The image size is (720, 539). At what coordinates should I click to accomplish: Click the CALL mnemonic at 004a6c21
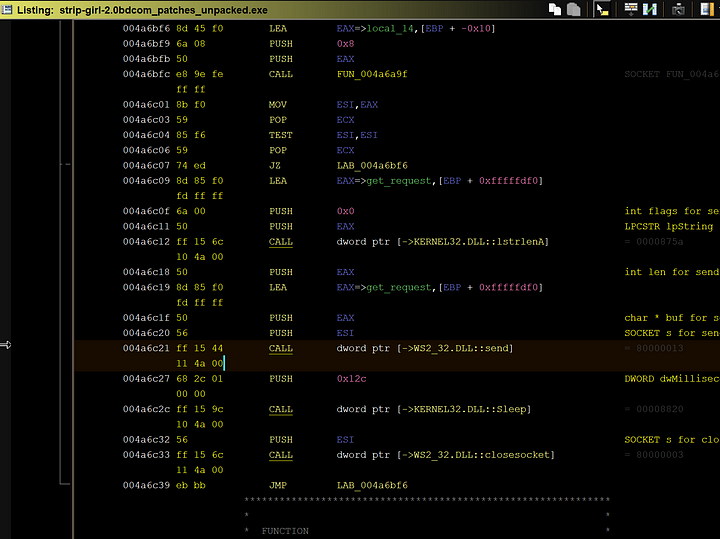tap(281, 348)
